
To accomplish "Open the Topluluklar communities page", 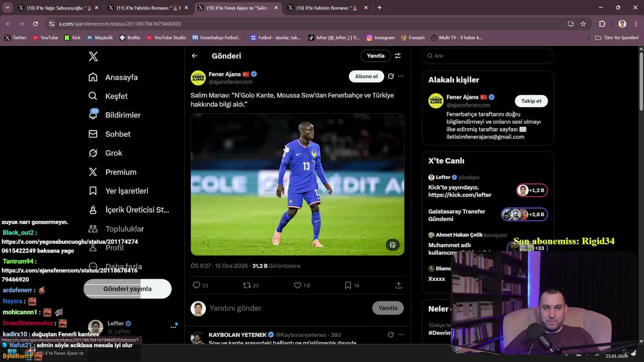I will [116, 229].
